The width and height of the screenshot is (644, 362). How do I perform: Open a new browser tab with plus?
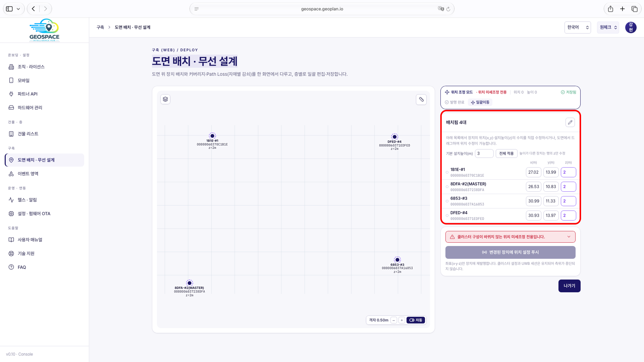pyautogui.click(x=622, y=9)
